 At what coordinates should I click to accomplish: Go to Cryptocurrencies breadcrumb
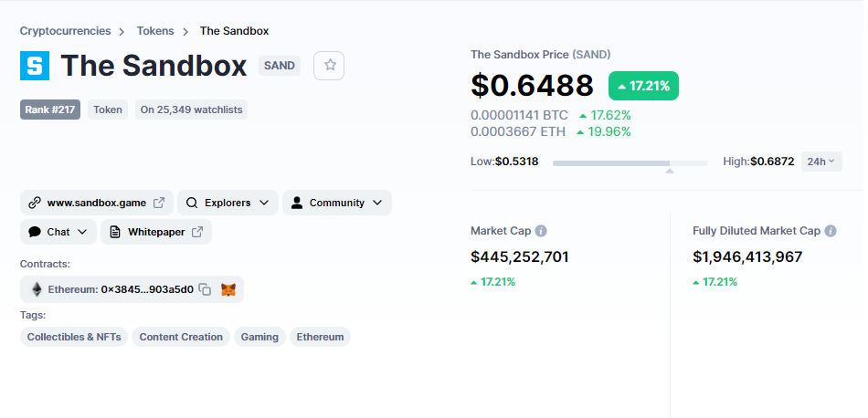[65, 31]
